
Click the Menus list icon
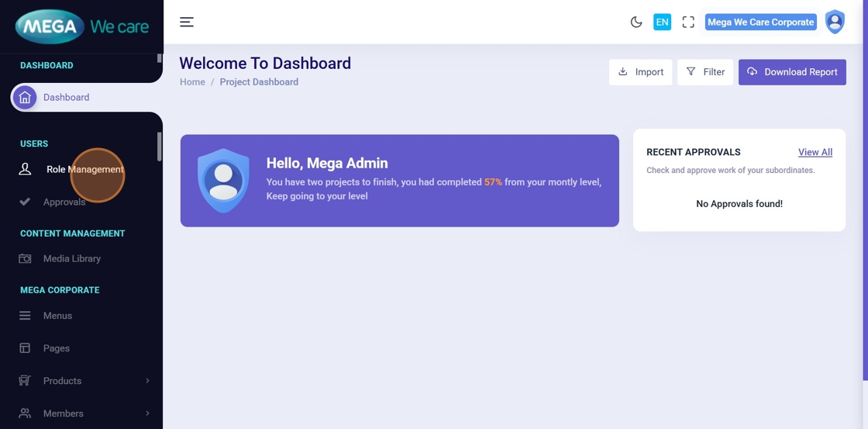[x=25, y=316]
